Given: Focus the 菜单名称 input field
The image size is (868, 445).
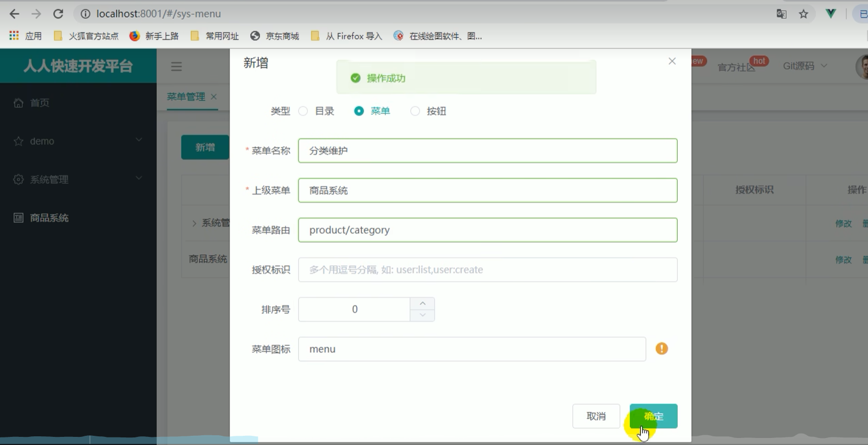Looking at the screenshot, I should [488, 151].
